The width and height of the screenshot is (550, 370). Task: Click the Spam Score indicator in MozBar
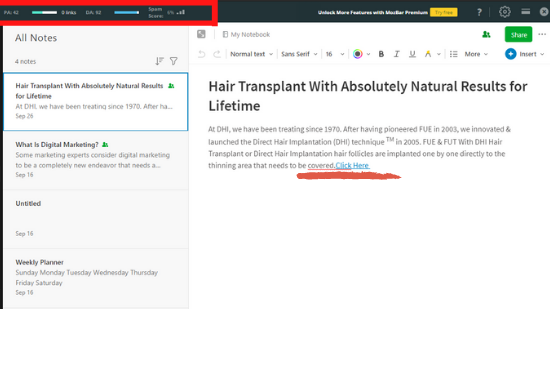point(166,12)
